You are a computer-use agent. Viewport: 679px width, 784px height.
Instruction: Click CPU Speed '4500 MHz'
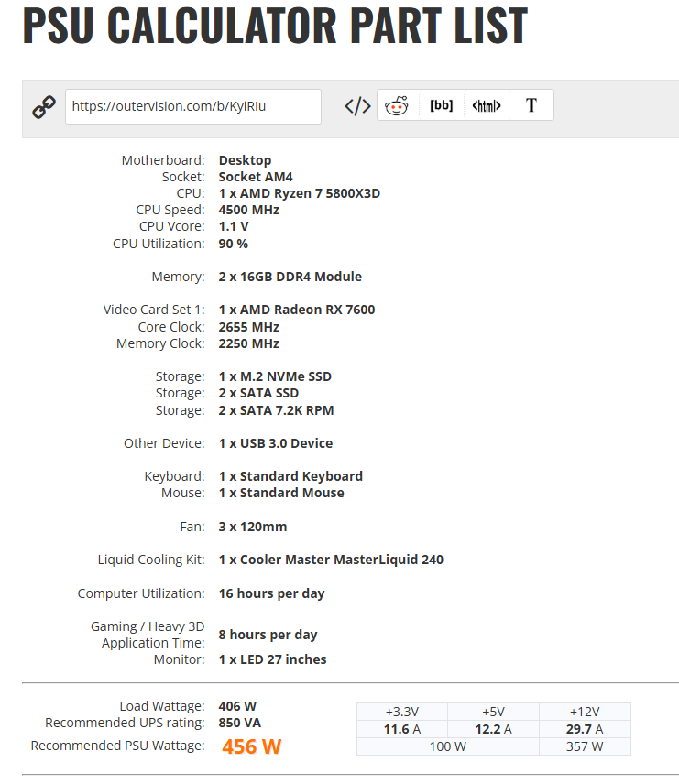[x=248, y=210]
